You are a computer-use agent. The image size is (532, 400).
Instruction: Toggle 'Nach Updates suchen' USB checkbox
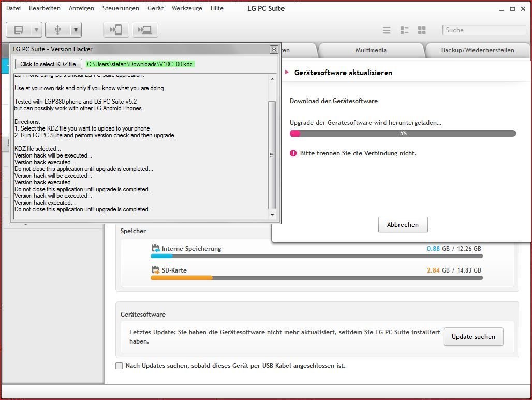(119, 366)
